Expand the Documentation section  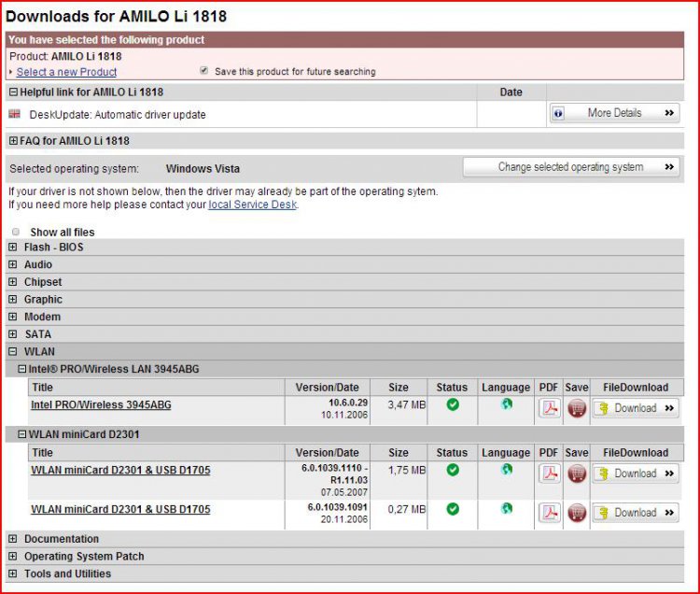tap(13, 539)
